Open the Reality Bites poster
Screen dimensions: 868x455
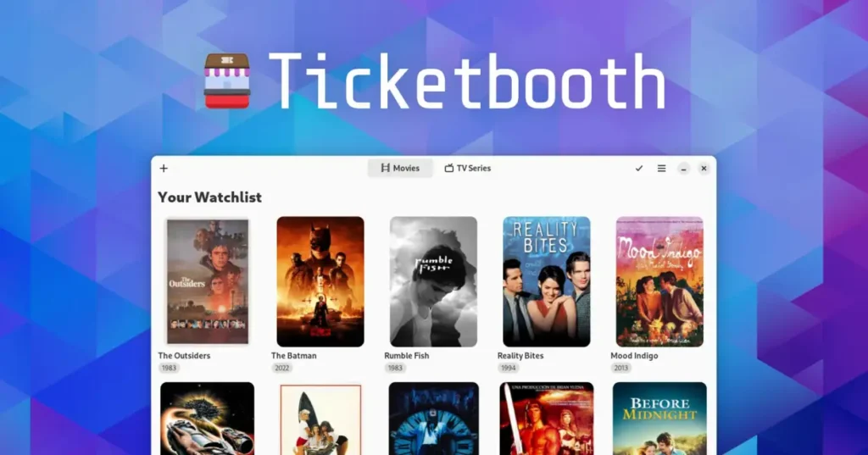547,281
